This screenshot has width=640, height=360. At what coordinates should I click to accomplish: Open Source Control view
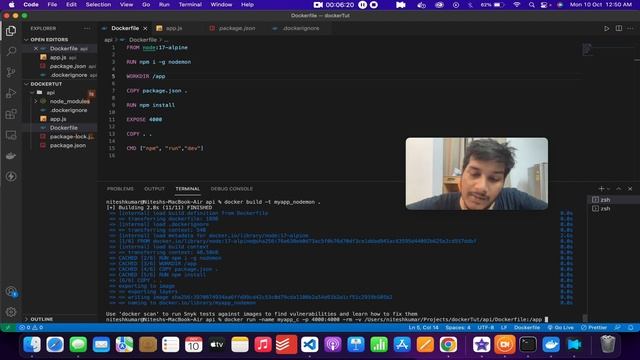[11, 72]
